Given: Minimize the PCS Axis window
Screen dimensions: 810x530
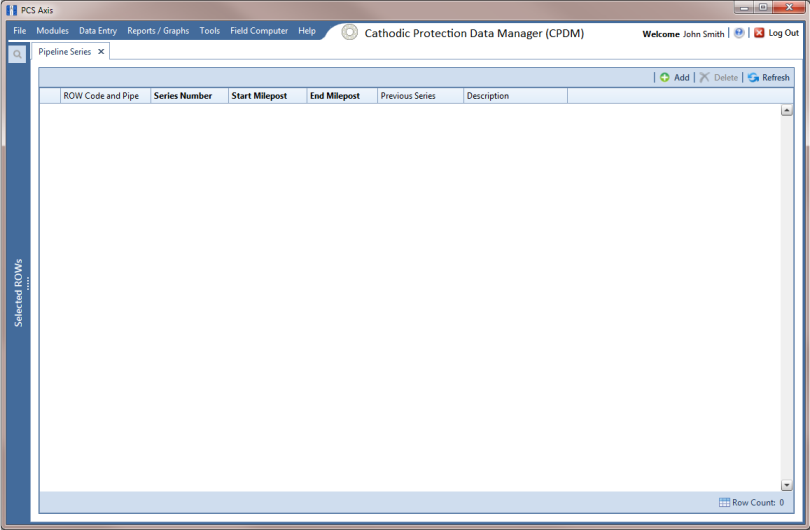Looking at the screenshot, I should pos(744,7).
